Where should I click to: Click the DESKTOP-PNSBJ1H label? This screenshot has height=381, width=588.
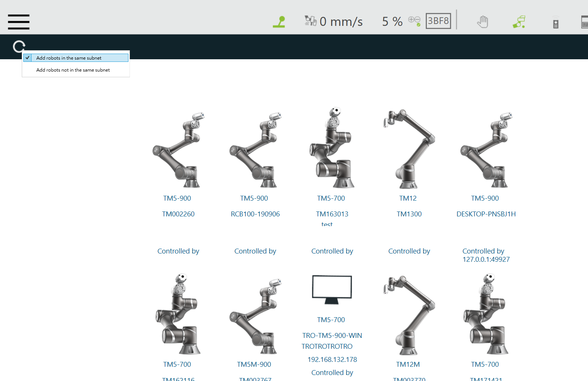click(x=486, y=214)
